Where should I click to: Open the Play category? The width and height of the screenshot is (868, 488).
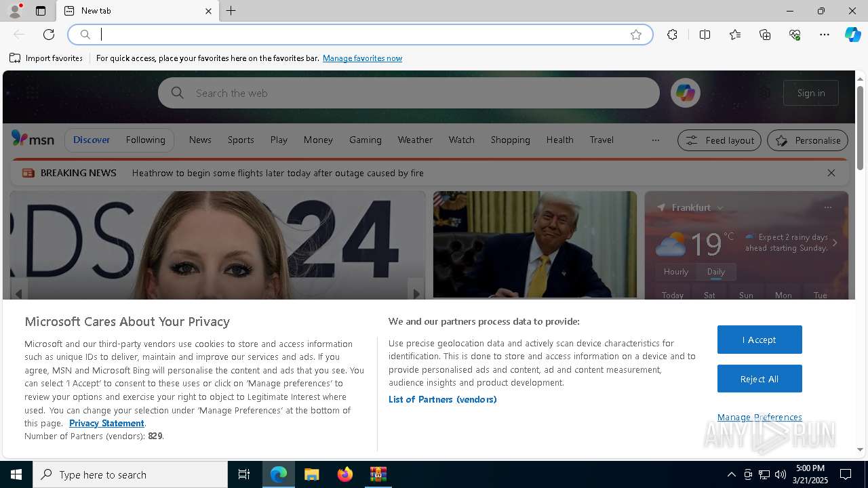point(279,140)
